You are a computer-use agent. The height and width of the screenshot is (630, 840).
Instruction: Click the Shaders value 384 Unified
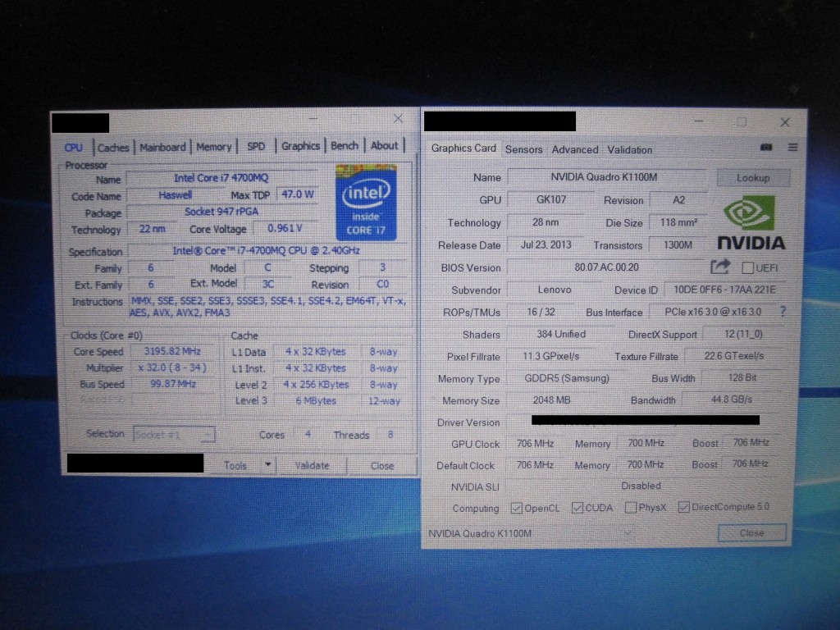tap(561, 334)
